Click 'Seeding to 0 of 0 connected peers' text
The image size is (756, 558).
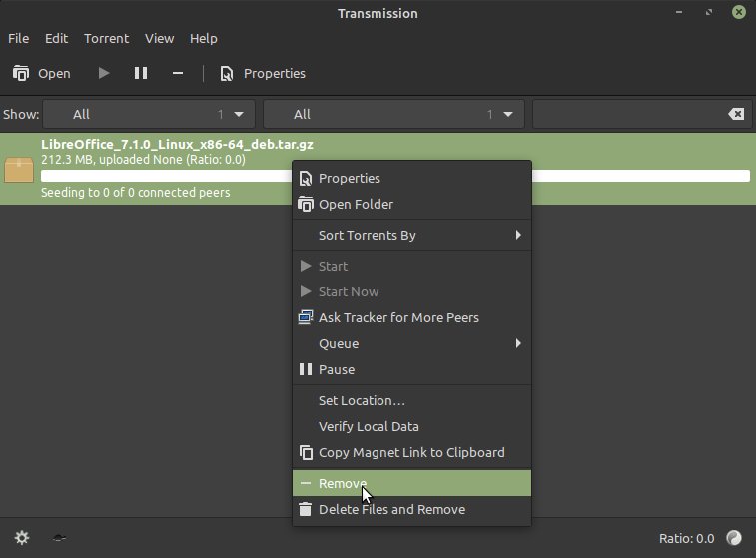(x=136, y=193)
